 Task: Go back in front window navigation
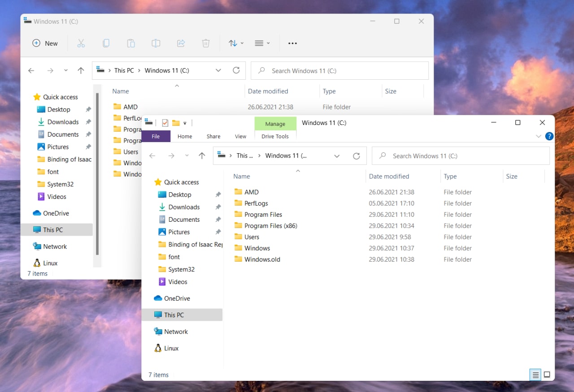pos(152,155)
